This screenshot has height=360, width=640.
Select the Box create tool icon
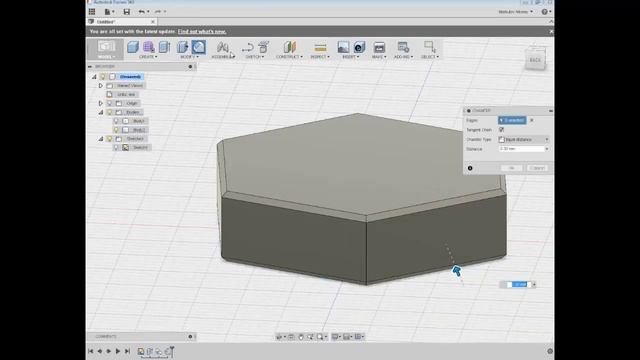133,47
